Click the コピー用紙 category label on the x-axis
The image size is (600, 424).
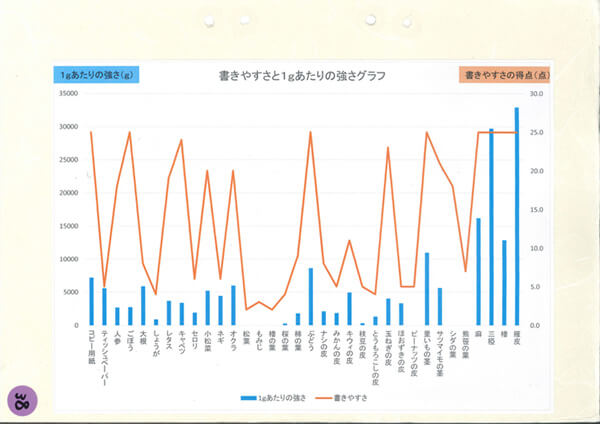pyautogui.click(x=91, y=348)
